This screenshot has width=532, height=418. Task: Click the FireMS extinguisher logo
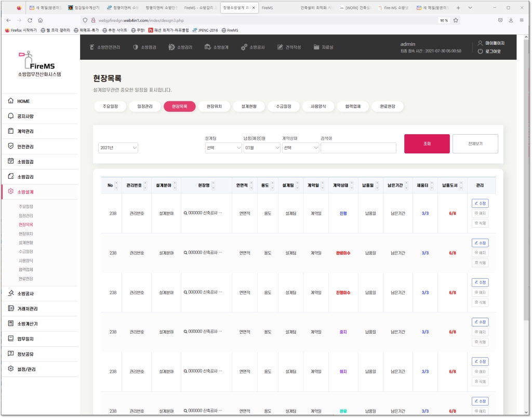pyautogui.click(x=24, y=59)
